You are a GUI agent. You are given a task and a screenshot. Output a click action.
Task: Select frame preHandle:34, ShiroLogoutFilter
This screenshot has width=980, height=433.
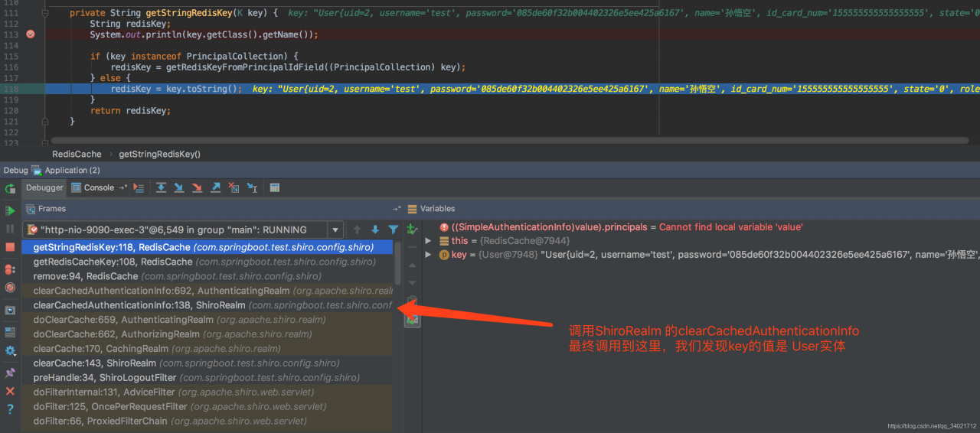coord(207,378)
